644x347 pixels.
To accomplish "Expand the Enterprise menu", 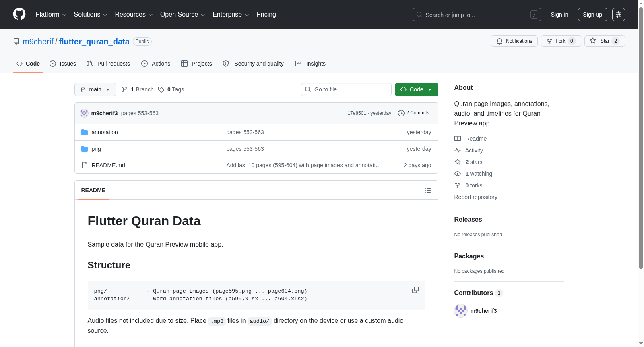I will (231, 15).
